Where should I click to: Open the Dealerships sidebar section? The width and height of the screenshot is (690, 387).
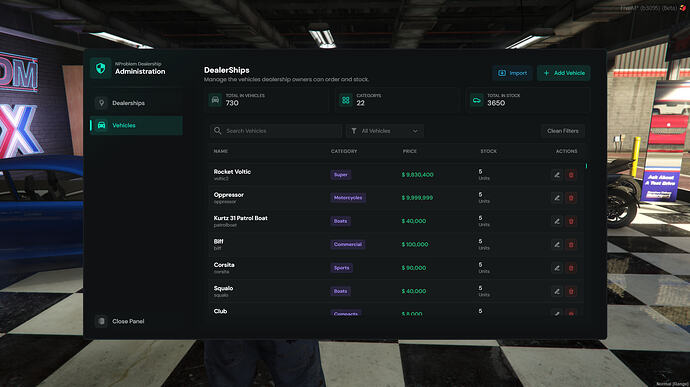point(136,103)
